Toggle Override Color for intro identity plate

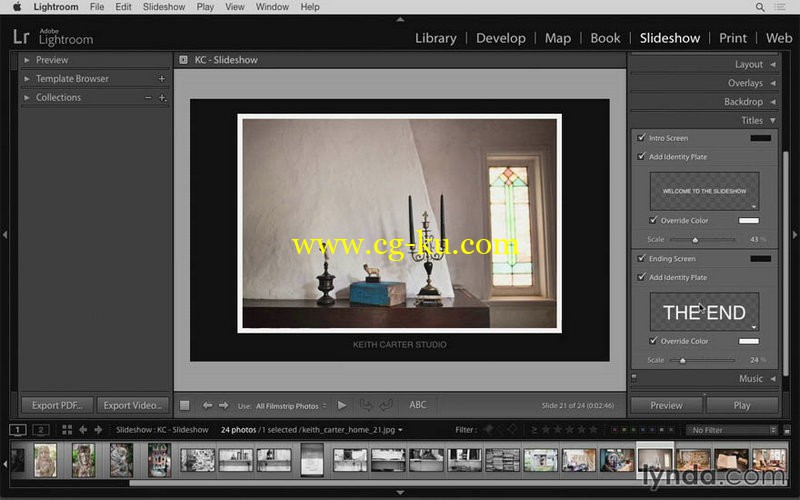point(653,220)
